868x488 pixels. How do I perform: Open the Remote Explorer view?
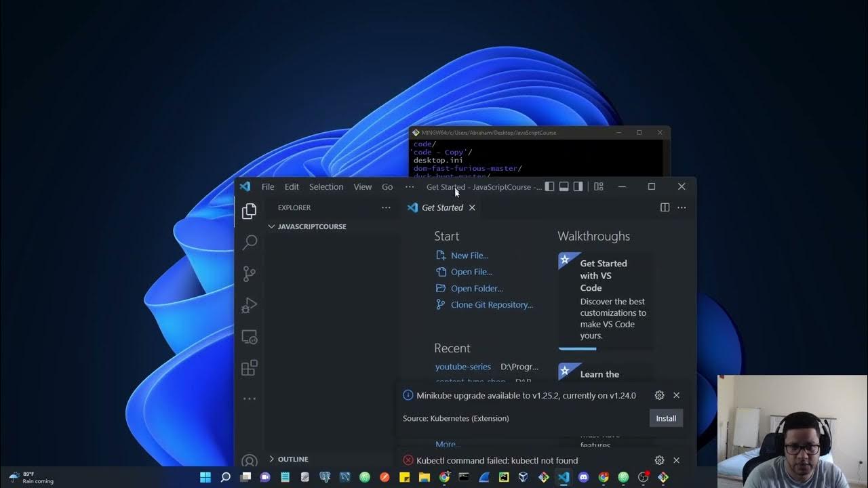[x=250, y=337]
